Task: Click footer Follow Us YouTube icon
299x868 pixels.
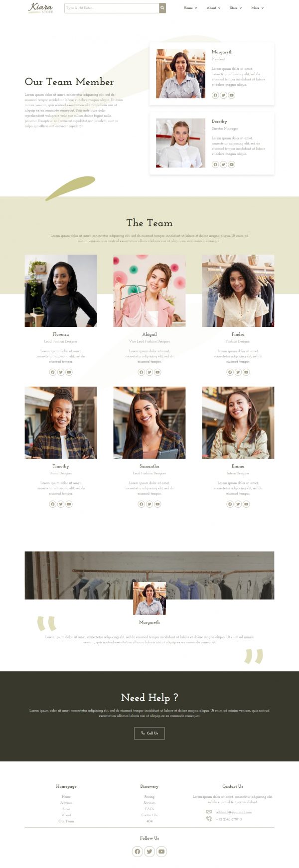Action: [x=161, y=852]
